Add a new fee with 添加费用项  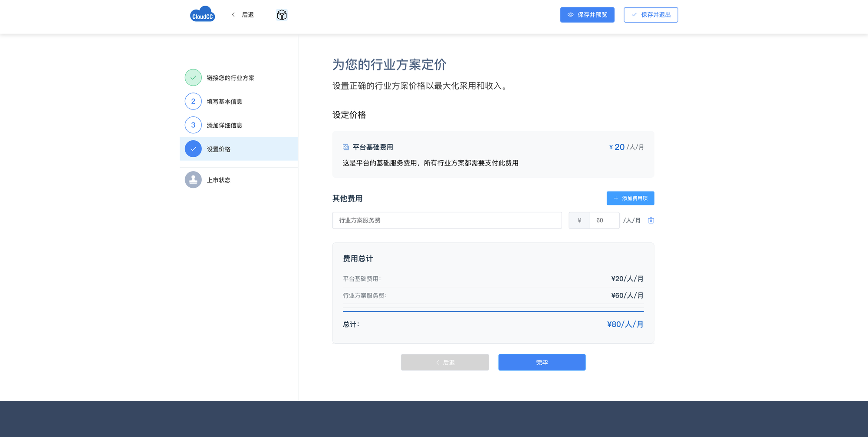pyautogui.click(x=630, y=199)
